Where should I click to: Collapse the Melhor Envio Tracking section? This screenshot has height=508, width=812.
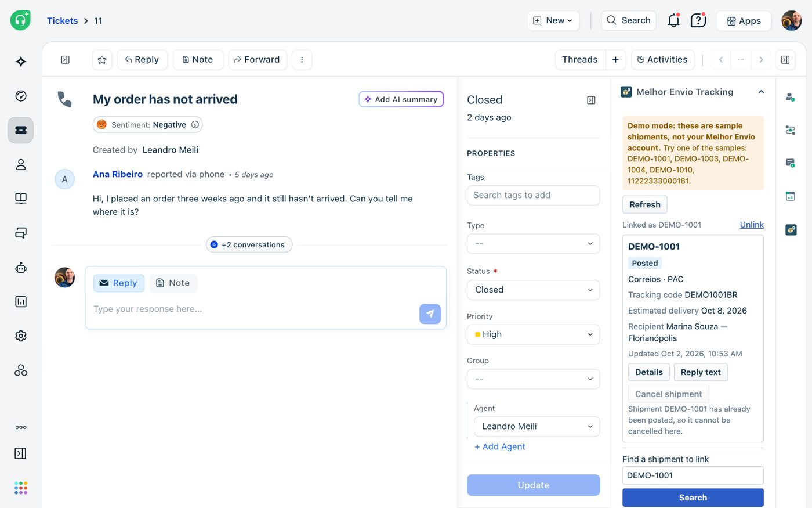point(761,92)
